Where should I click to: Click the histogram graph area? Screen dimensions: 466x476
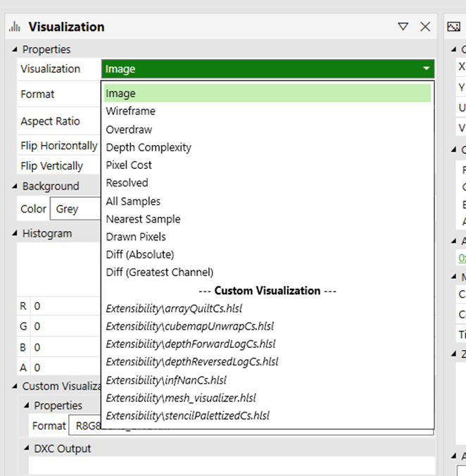(x=58, y=269)
